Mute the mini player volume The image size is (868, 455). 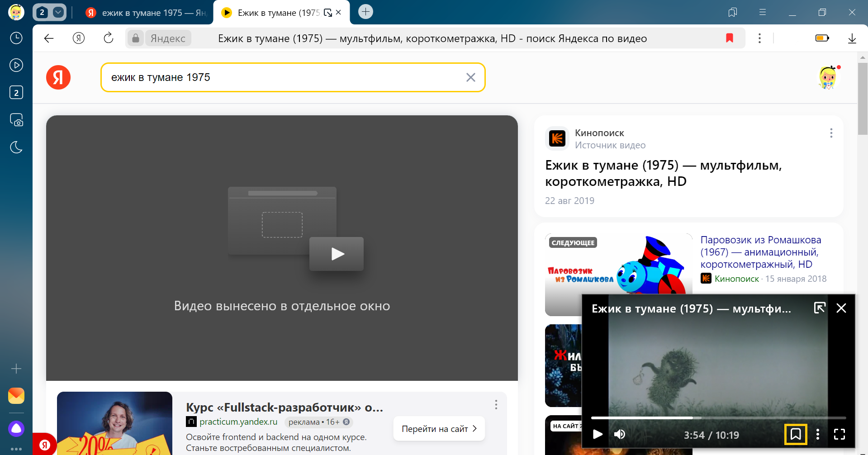point(620,434)
